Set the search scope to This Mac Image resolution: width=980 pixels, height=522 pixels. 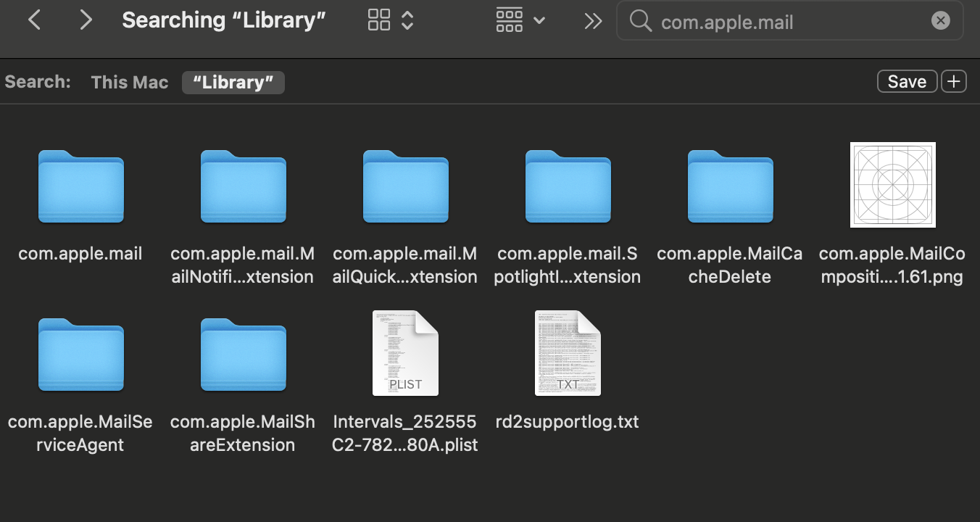[x=130, y=83]
